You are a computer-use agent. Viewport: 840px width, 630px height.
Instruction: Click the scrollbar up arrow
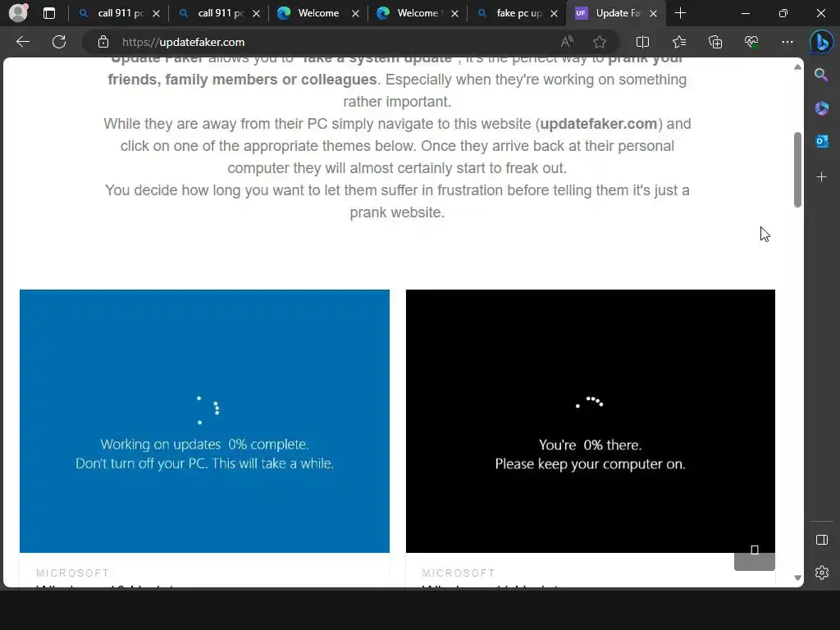(797, 67)
